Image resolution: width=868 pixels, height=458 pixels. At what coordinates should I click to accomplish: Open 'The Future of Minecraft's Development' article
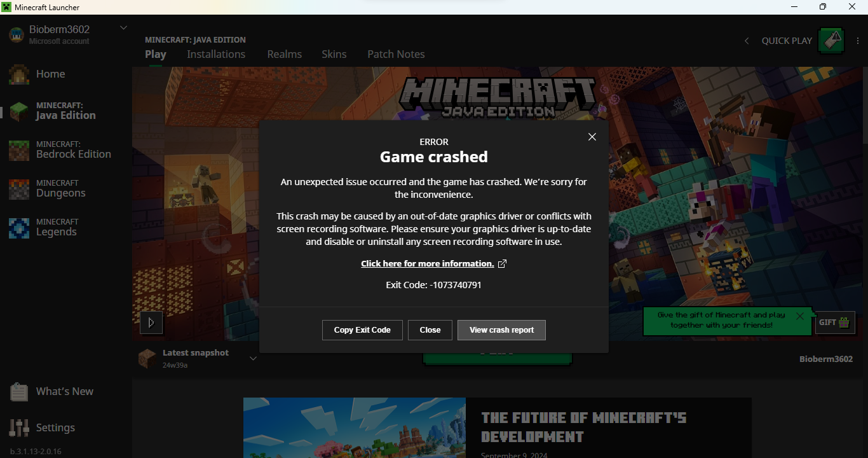584,427
